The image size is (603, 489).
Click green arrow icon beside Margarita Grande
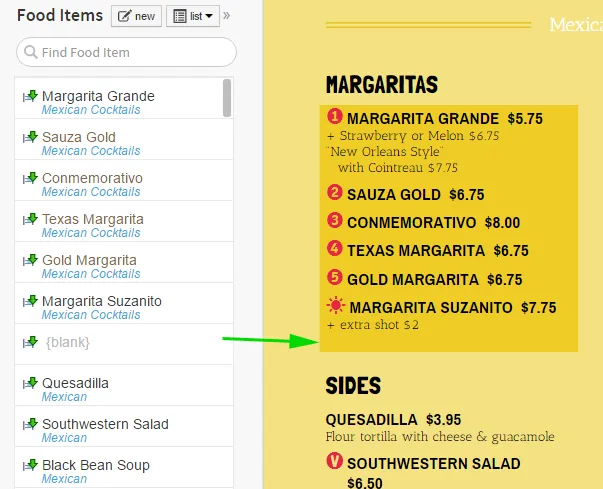(x=31, y=96)
